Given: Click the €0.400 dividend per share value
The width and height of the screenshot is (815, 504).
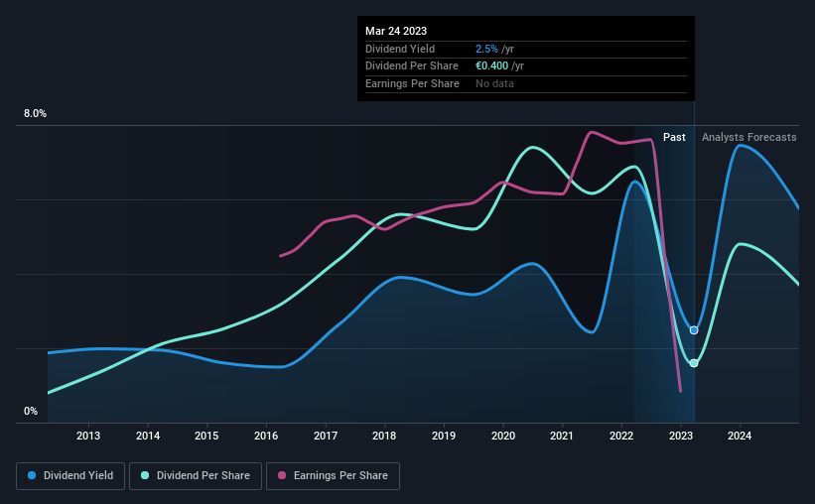Looking at the screenshot, I should pos(491,66).
